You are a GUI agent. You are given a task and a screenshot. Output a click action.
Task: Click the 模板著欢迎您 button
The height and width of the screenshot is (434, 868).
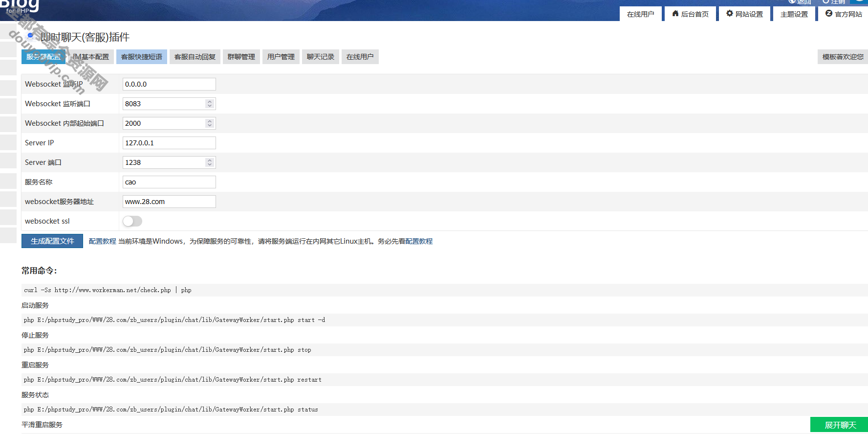(843, 57)
